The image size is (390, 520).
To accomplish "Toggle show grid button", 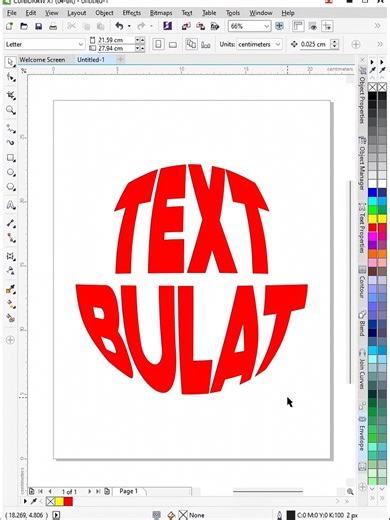I will (x=313, y=26).
